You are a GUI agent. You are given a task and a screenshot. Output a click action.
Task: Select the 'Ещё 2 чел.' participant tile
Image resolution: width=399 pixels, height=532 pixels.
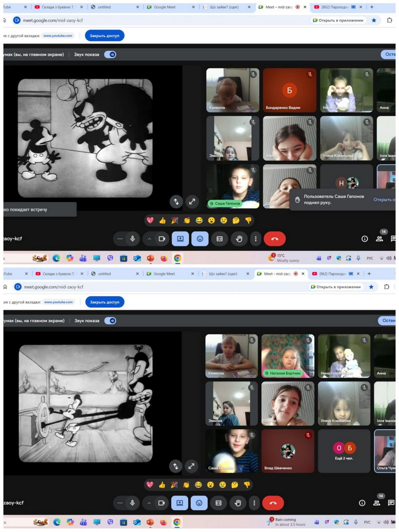point(344,451)
